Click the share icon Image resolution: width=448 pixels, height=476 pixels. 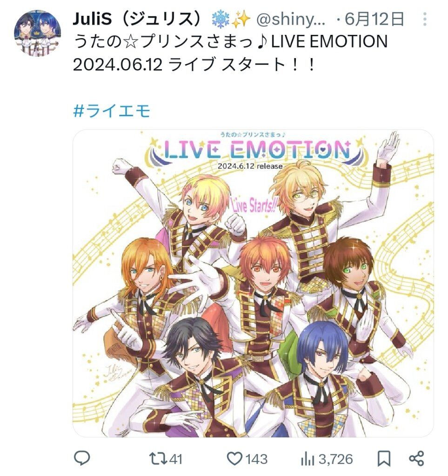click(x=416, y=458)
